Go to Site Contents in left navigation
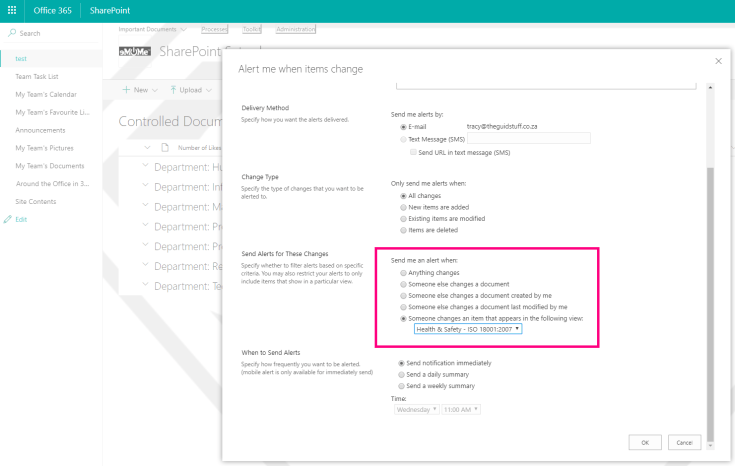This screenshot has height=466, width=735. point(37,202)
